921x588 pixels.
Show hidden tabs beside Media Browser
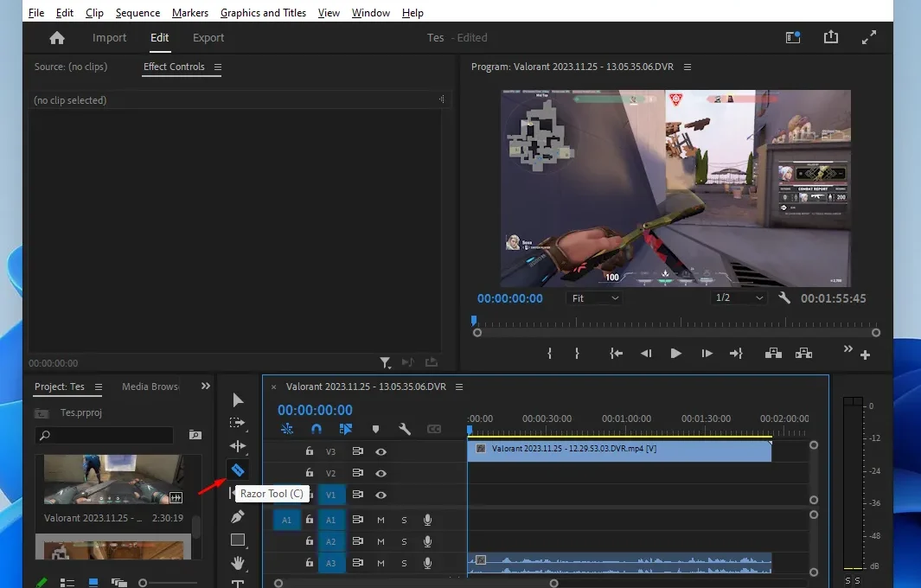point(206,386)
